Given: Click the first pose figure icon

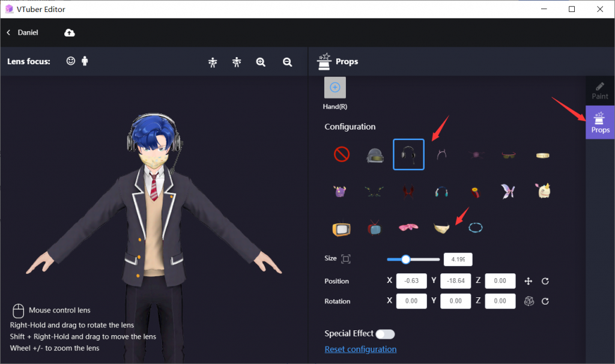Looking at the screenshot, I should click(x=213, y=62).
